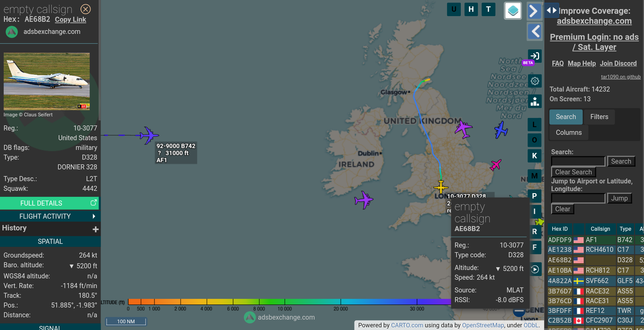Screen dimensions: 644x330
Task: Click the sidebar width toggle arrows
Action: coord(552,10)
